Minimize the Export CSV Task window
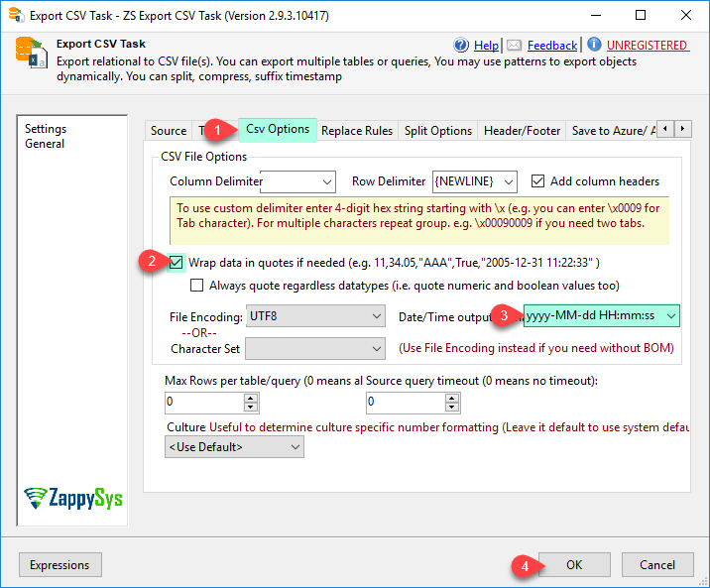This screenshot has width=710, height=588. [596, 16]
